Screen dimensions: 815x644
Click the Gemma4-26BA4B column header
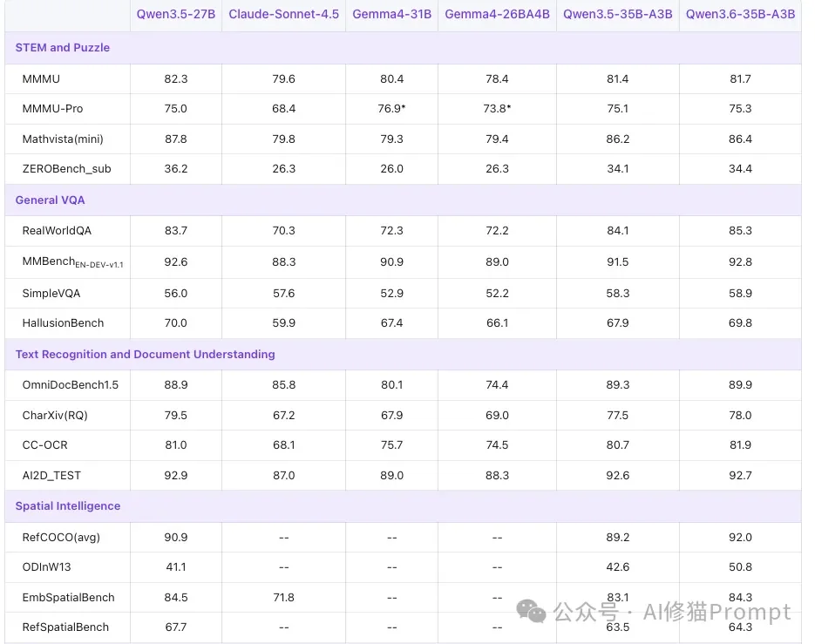[x=496, y=14]
